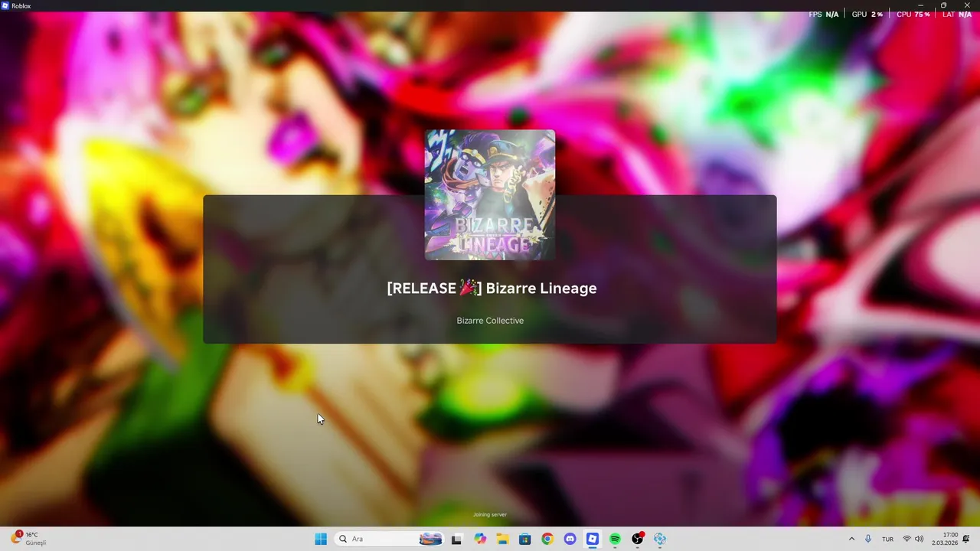Open Microsoft Store from the taskbar

pyautogui.click(x=524, y=539)
